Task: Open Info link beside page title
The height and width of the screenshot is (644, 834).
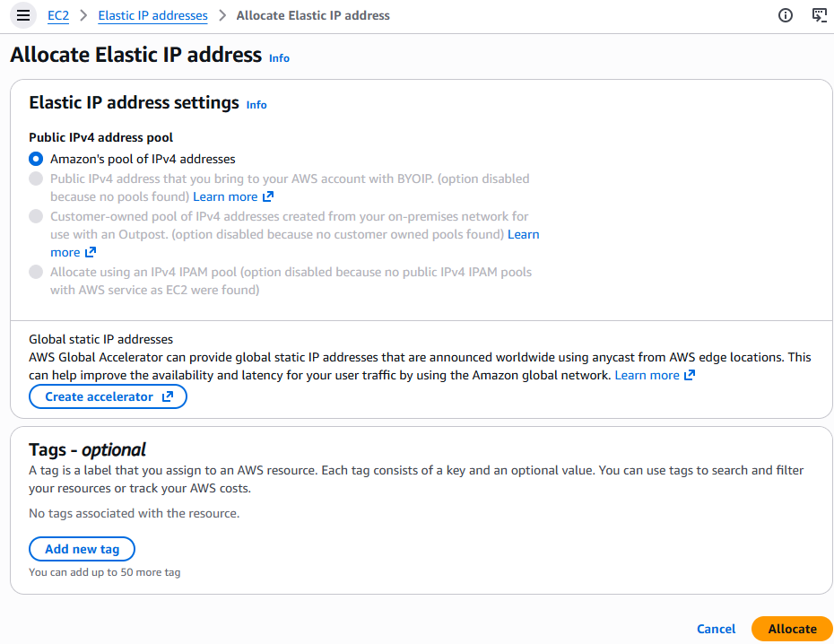Action: (279, 58)
